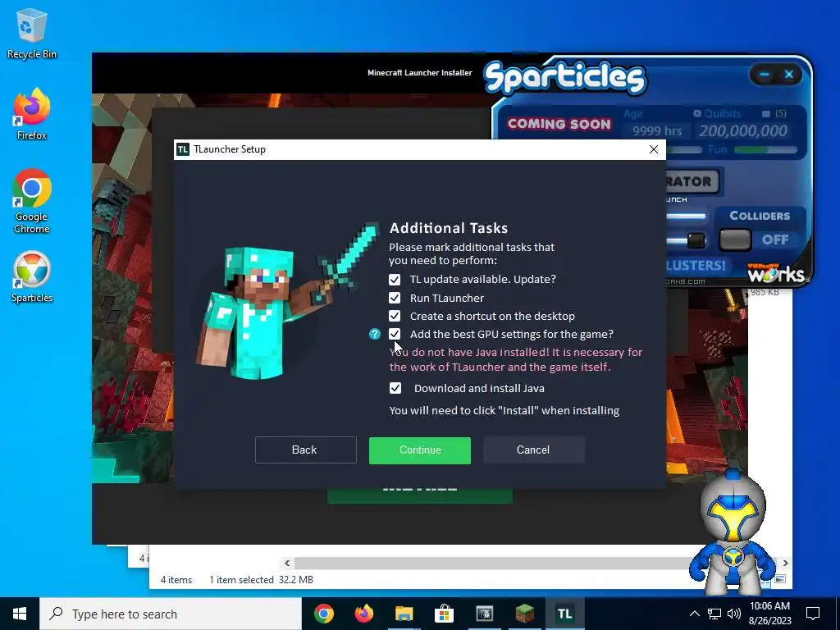Close the TLauncher Setup dialog
This screenshot has width=840, height=630.
pos(654,149)
